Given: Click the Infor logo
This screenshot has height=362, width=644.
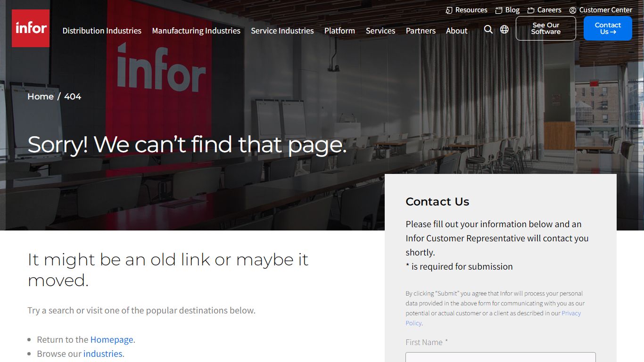Looking at the screenshot, I should 31,28.
